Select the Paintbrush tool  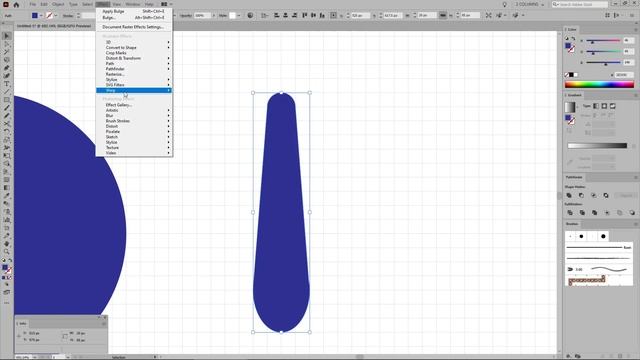(x=7, y=108)
